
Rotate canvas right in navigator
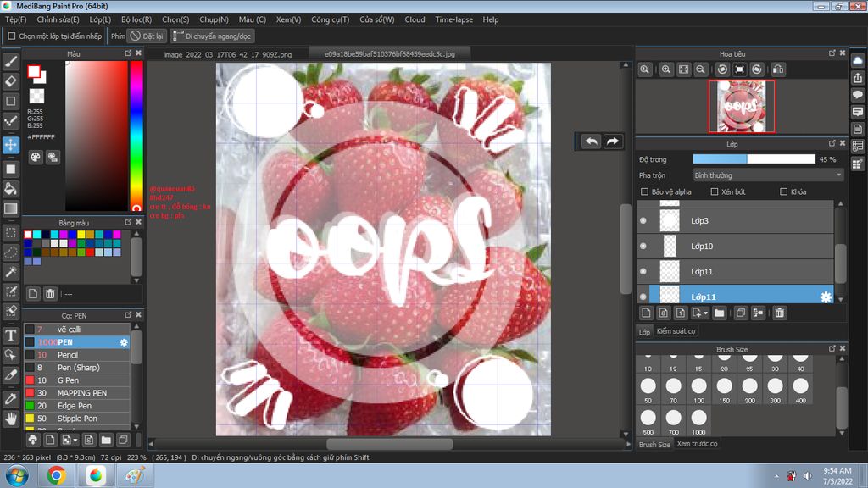757,69
